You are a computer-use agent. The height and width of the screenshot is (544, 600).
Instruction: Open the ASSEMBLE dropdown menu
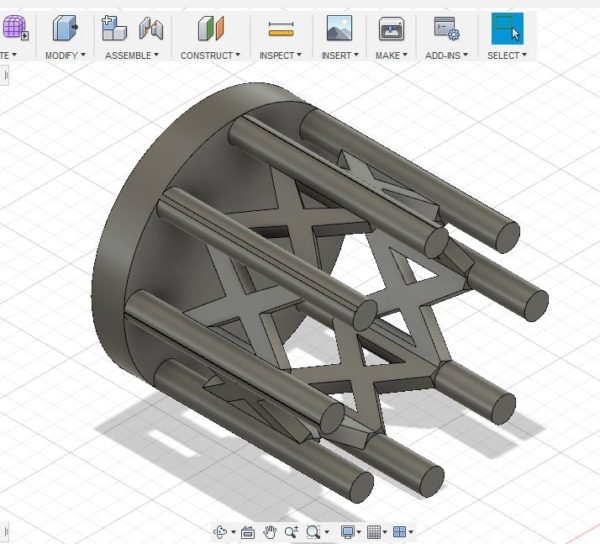132,55
